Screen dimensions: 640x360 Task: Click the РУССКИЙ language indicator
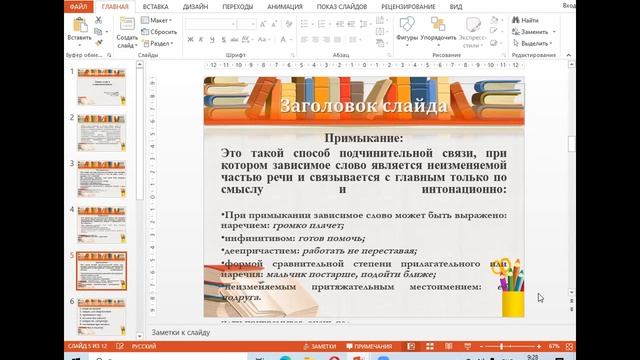[x=144, y=346]
